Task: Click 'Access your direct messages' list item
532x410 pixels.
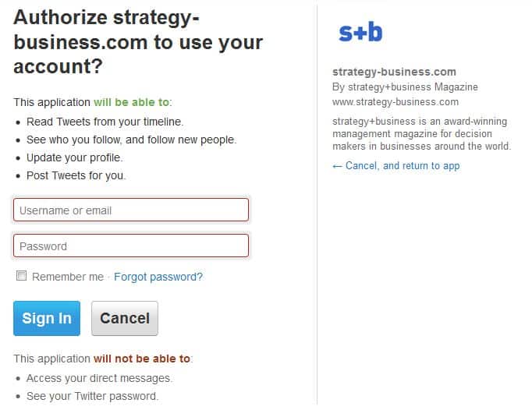Action: click(99, 378)
